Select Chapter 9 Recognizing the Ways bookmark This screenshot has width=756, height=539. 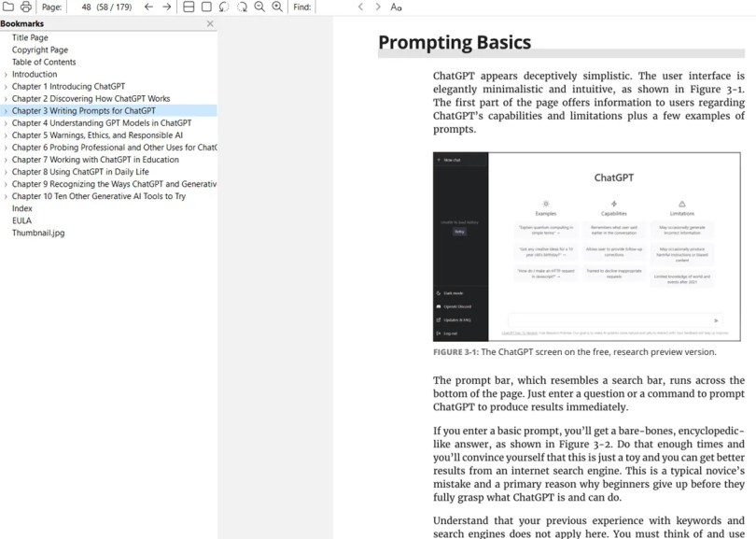114,184
